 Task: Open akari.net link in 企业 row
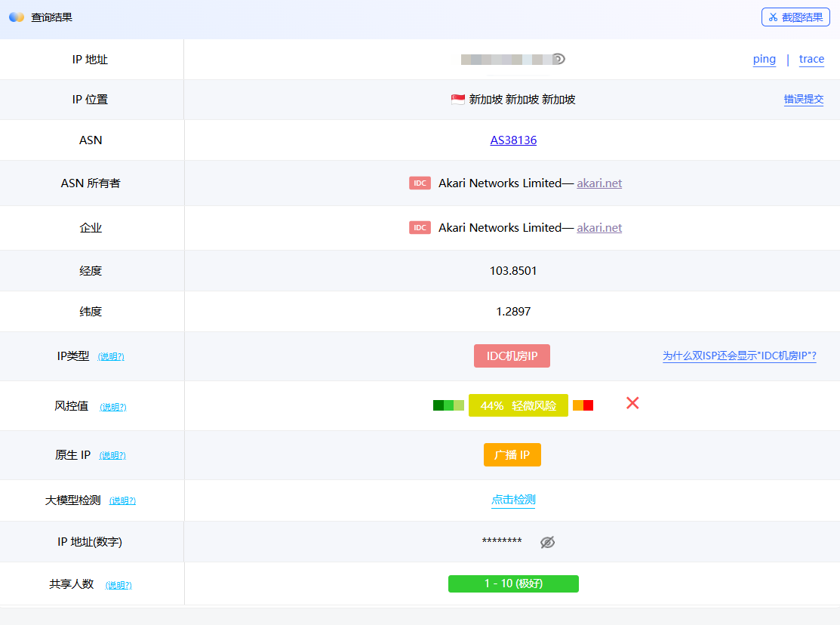click(599, 228)
